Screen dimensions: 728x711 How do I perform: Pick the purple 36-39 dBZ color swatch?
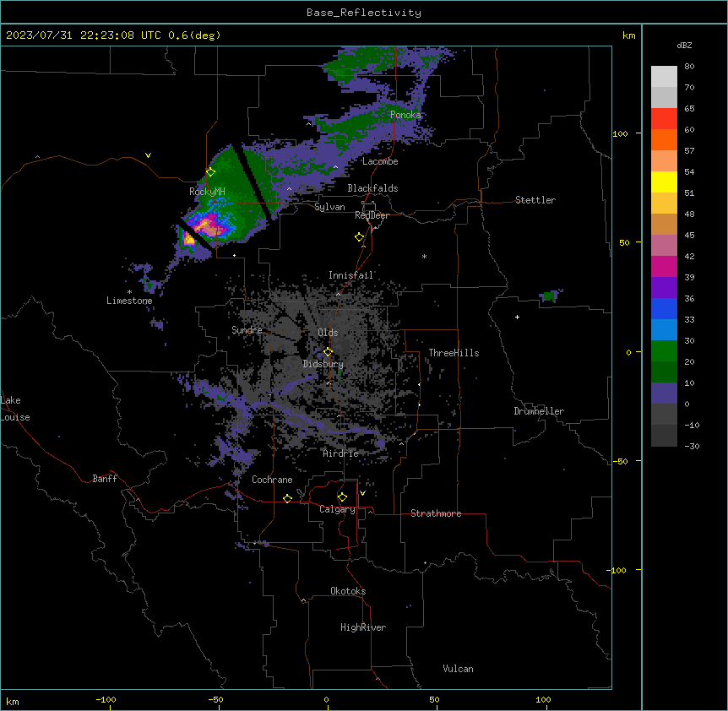(664, 288)
